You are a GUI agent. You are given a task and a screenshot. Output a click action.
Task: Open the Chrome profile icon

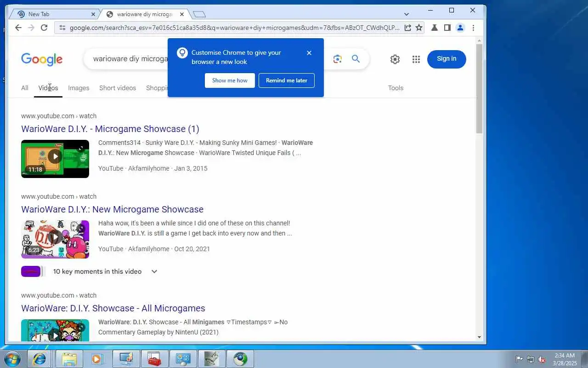[x=460, y=28]
